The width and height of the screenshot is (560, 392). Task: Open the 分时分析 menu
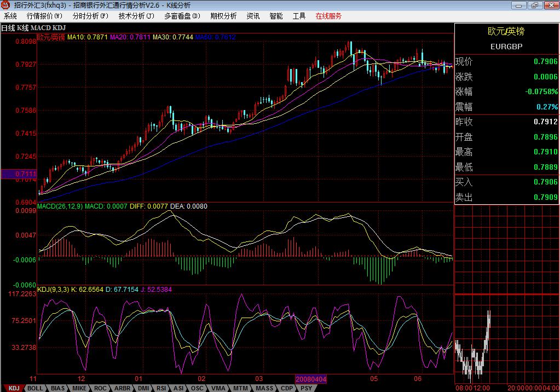click(x=90, y=16)
